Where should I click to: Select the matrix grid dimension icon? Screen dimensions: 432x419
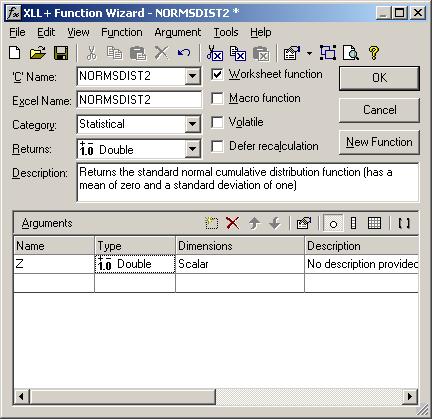(374, 223)
